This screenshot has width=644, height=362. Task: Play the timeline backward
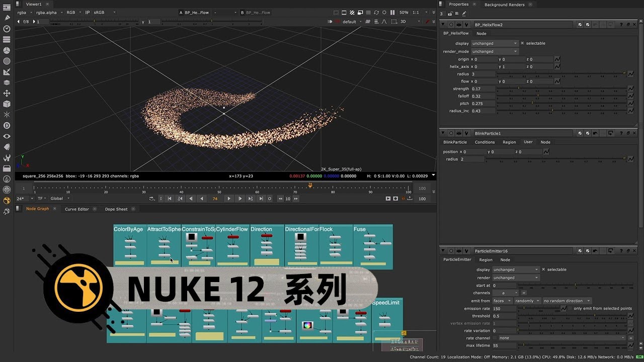point(202,199)
